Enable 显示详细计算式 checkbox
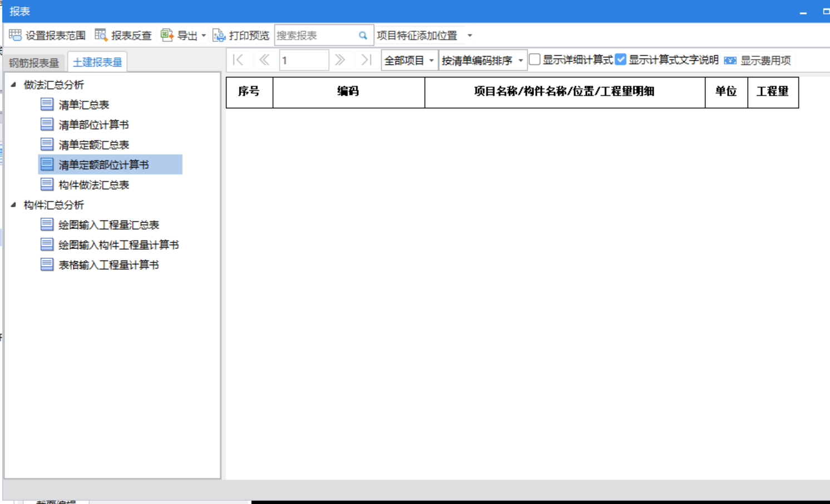The width and height of the screenshot is (830, 504). [535, 60]
